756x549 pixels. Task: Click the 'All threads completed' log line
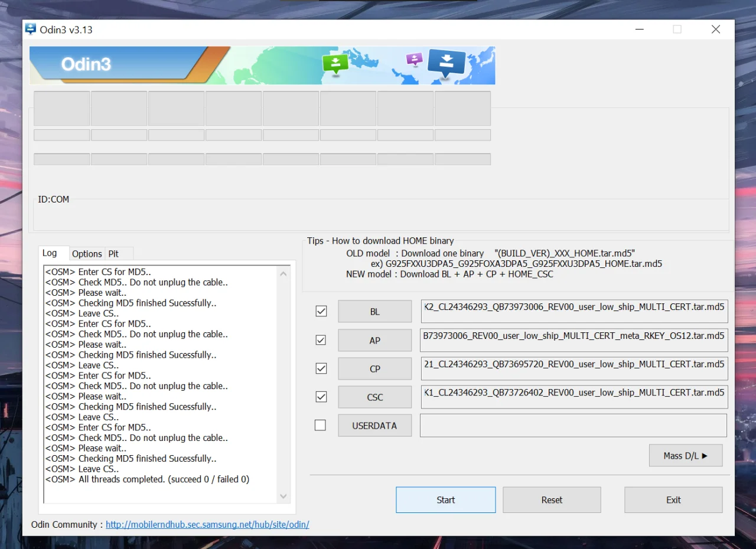tap(148, 479)
